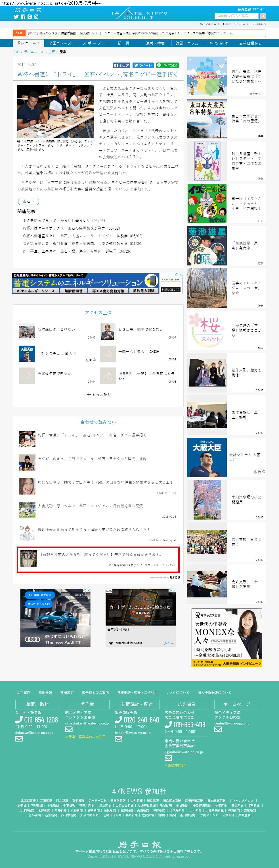Open the 県内ニュース navigation tab
Screen dimensions: 279x868
coord(28,43)
